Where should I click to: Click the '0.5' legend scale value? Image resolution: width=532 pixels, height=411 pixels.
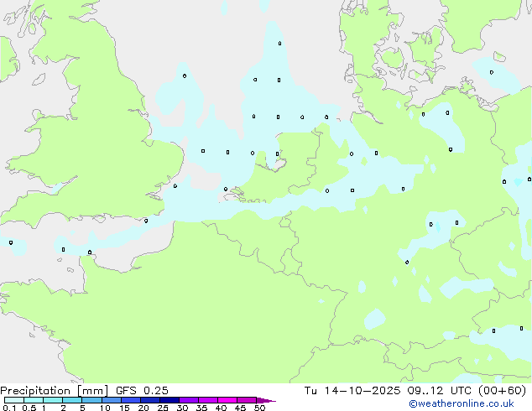pos(29,408)
